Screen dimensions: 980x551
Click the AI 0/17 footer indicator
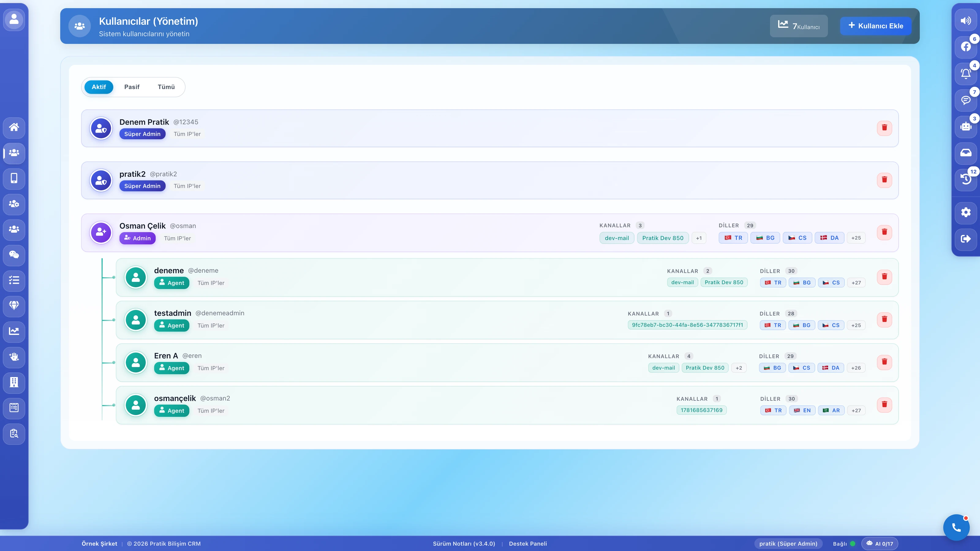(880, 544)
